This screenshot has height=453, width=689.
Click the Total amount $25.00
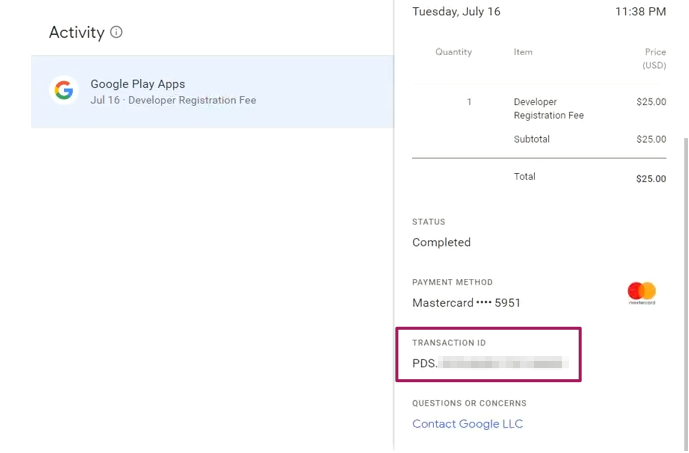[651, 179]
